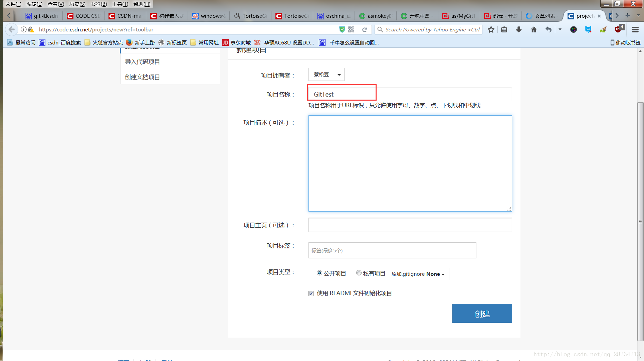Open the 编辑(E) menu
This screenshot has width=644, height=361.
point(34,4)
